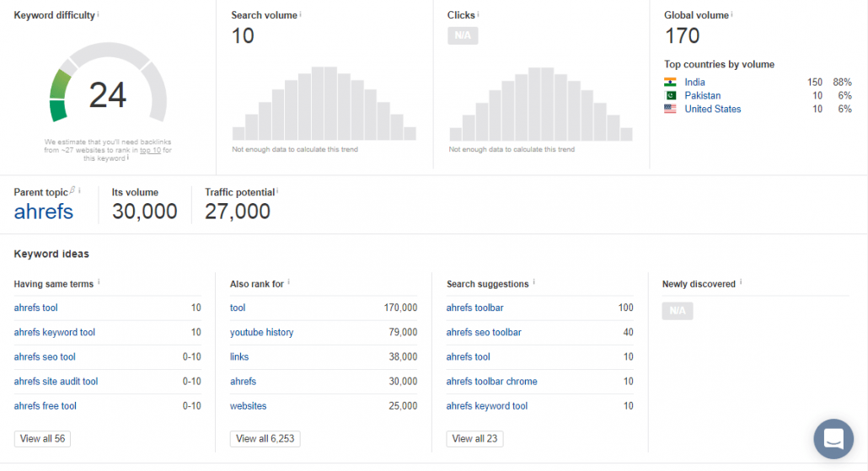This screenshot has width=868, height=471.
Task: Click info icon next to Also rank for
Action: [288, 282]
